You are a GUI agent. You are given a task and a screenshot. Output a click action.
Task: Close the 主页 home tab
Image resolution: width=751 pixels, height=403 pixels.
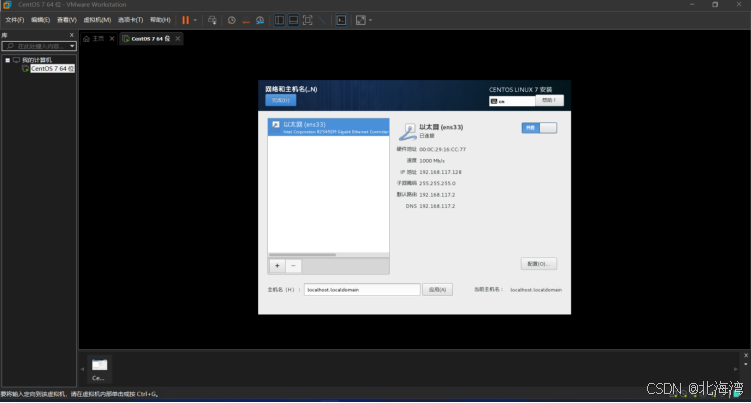(x=112, y=38)
